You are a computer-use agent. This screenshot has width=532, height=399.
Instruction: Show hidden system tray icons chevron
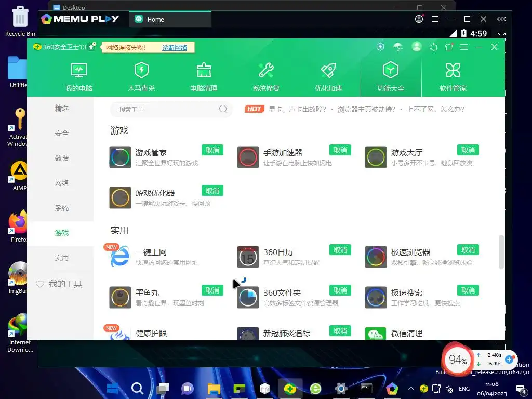pyautogui.click(x=411, y=389)
